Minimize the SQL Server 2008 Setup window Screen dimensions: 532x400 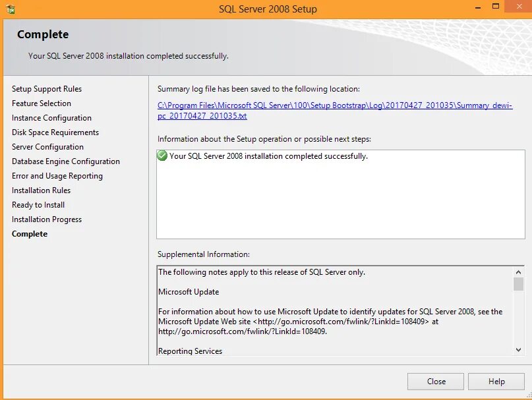(478, 7)
